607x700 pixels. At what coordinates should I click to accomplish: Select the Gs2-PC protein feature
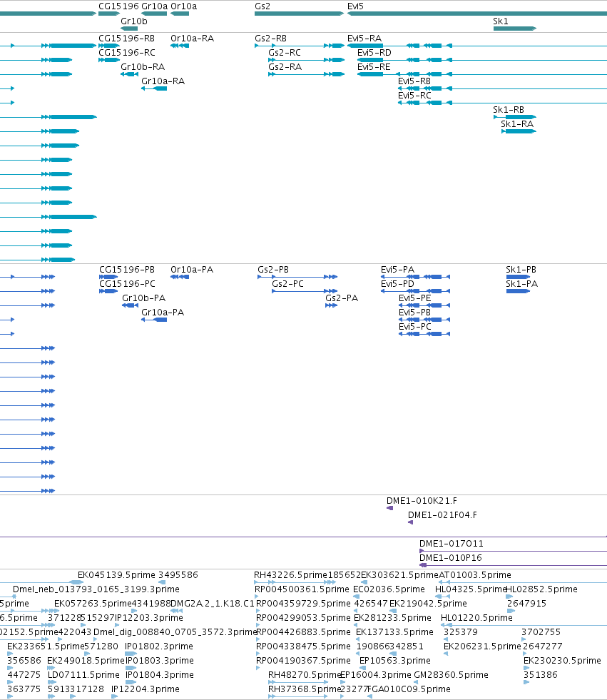(305, 291)
